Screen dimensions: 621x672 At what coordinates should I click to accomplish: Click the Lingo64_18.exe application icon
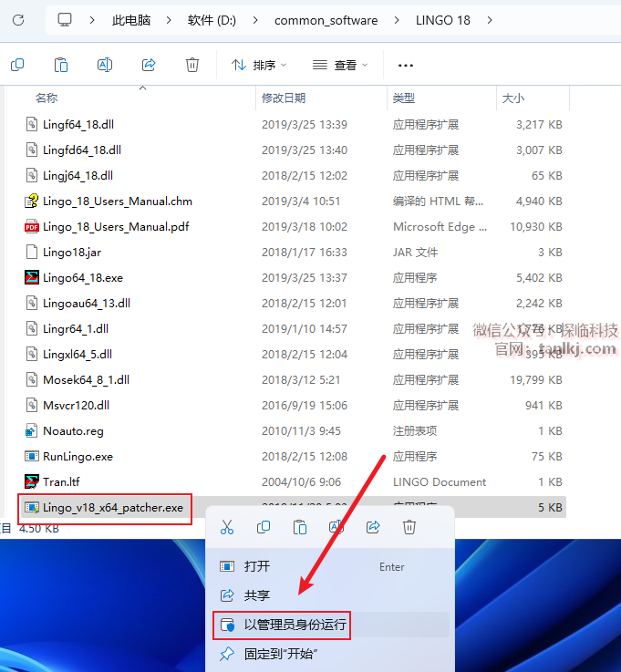[32, 278]
